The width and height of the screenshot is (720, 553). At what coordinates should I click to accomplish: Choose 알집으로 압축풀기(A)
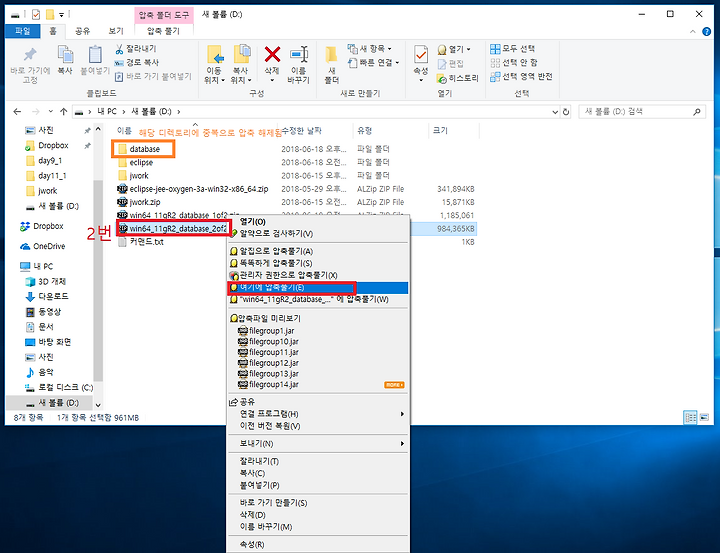(318, 251)
